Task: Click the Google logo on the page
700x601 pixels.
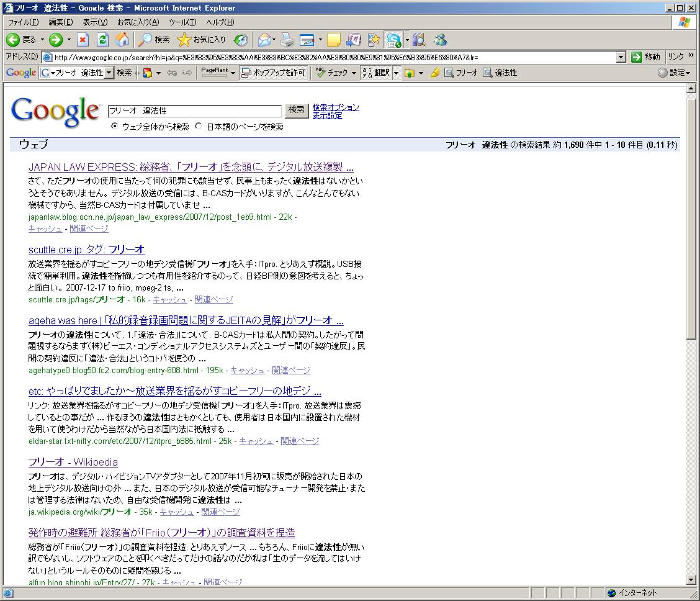Action: click(55, 112)
